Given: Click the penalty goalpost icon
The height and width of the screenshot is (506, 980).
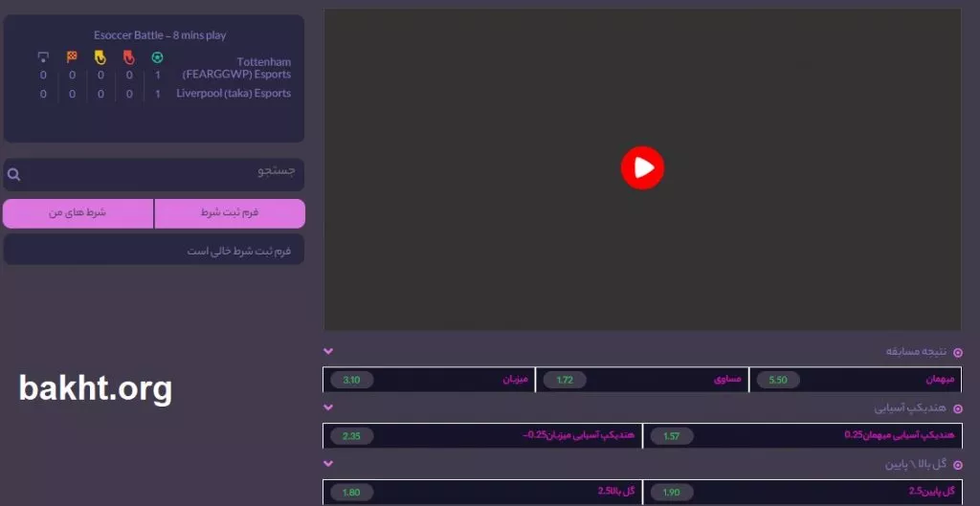Looking at the screenshot, I should [x=43, y=57].
